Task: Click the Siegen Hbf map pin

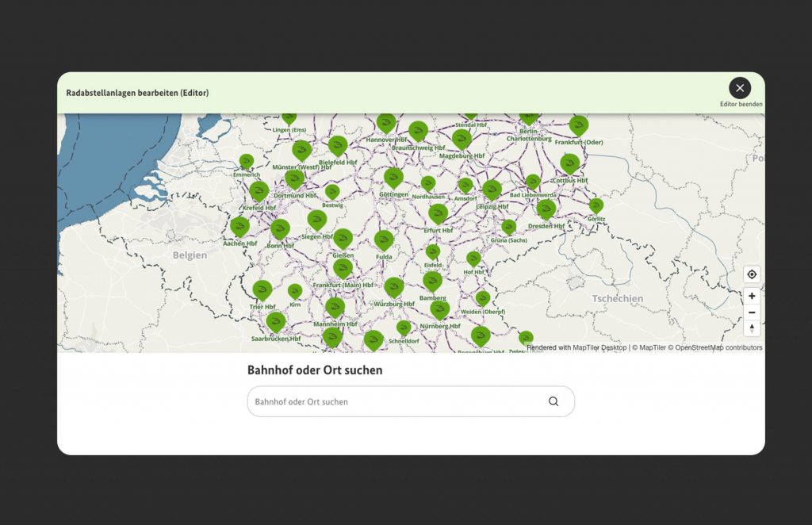Action: (x=317, y=220)
